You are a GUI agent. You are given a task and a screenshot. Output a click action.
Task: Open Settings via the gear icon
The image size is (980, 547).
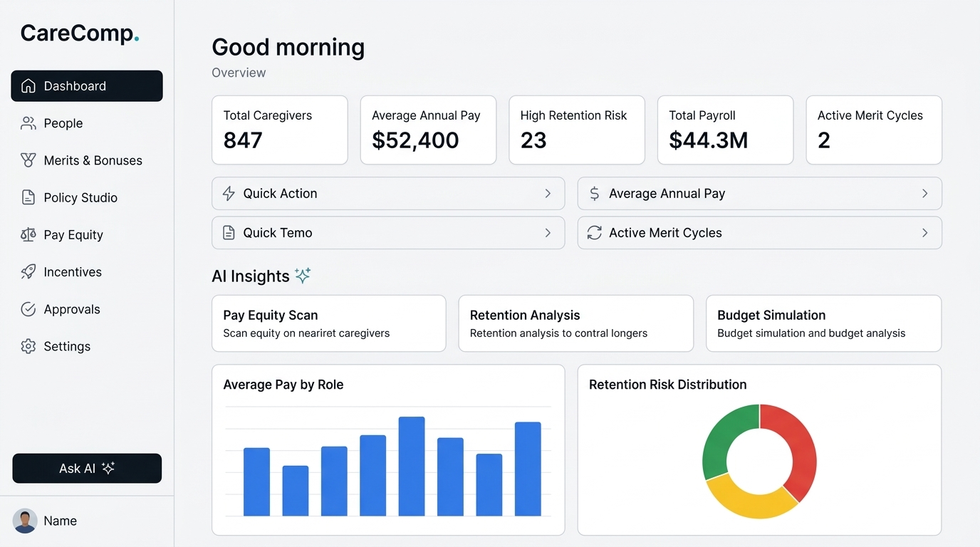(x=28, y=346)
